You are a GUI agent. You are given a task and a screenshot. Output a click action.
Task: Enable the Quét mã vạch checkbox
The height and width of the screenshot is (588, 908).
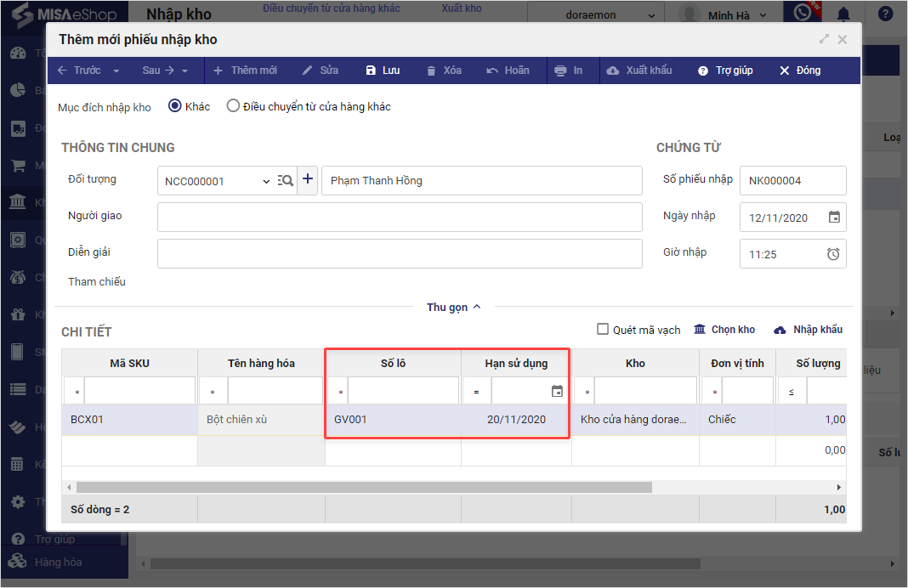(603, 330)
